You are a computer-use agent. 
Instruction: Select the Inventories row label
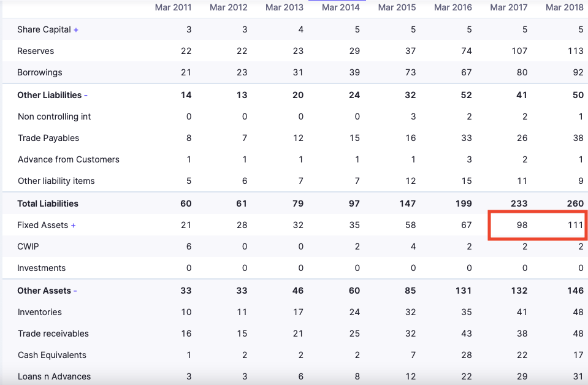click(40, 312)
